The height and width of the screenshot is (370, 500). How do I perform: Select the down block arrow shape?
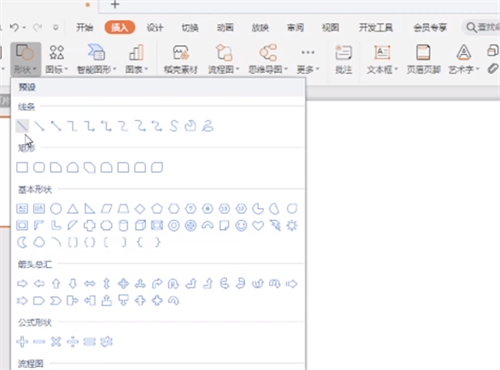pyautogui.click(x=73, y=284)
